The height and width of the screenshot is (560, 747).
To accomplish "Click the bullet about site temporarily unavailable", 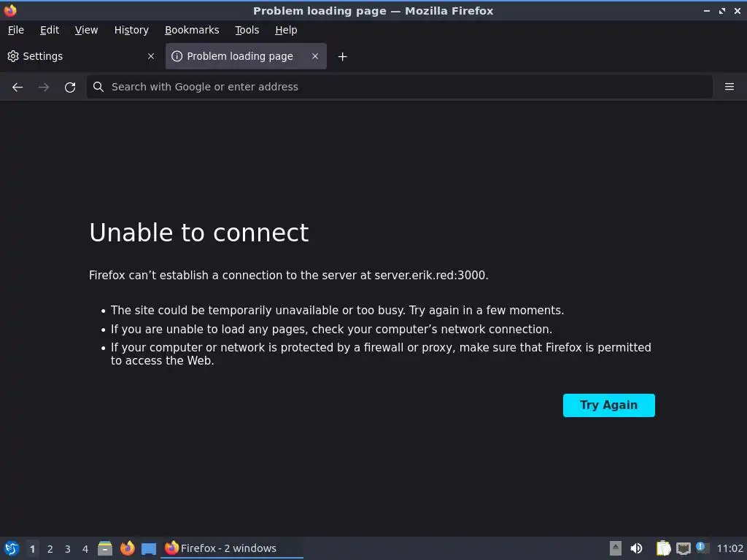I will [x=337, y=311].
